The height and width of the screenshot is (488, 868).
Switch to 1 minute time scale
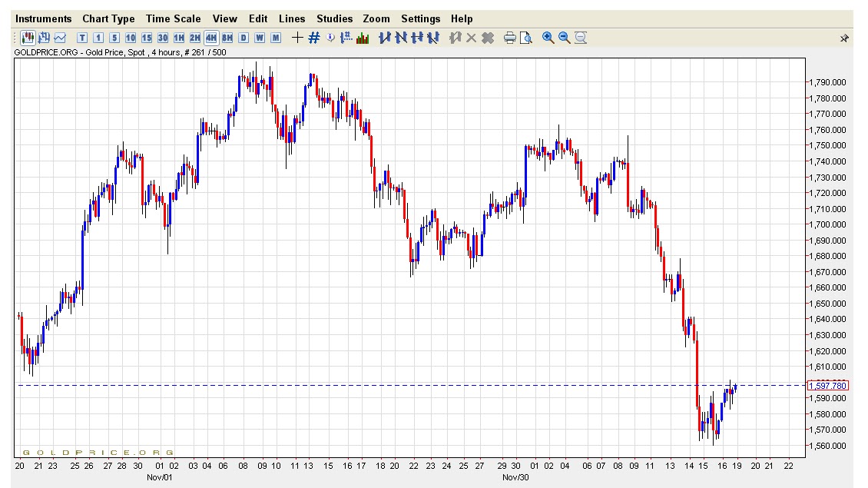pos(98,38)
